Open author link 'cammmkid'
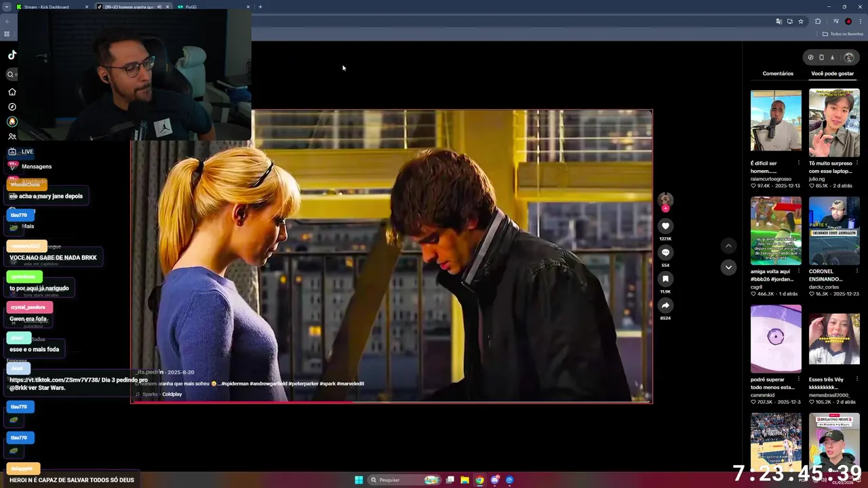The height and width of the screenshot is (488, 868). point(762,395)
